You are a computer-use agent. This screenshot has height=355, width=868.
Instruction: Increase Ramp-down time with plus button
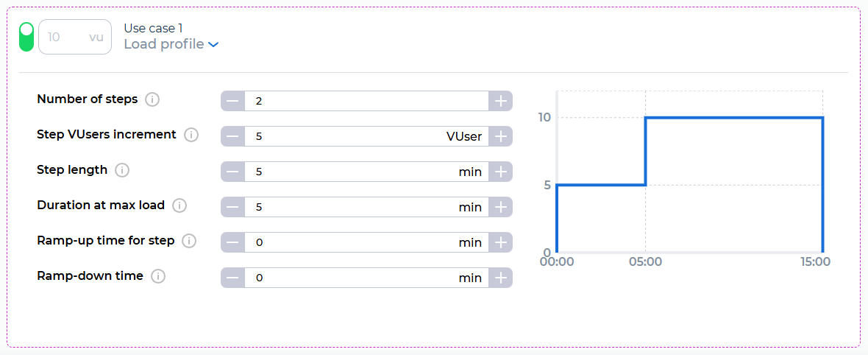tap(500, 278)
